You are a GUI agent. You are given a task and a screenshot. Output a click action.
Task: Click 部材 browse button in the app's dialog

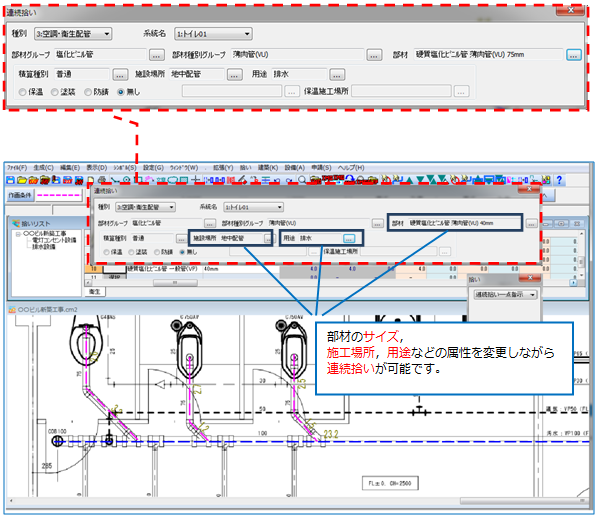531,224
